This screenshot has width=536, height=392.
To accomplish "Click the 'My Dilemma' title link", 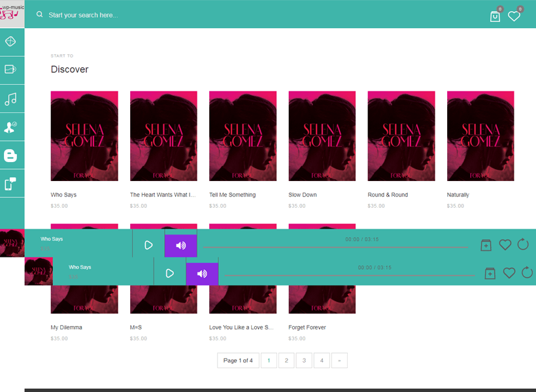I will pyautogui.click(x=66, y=327).
